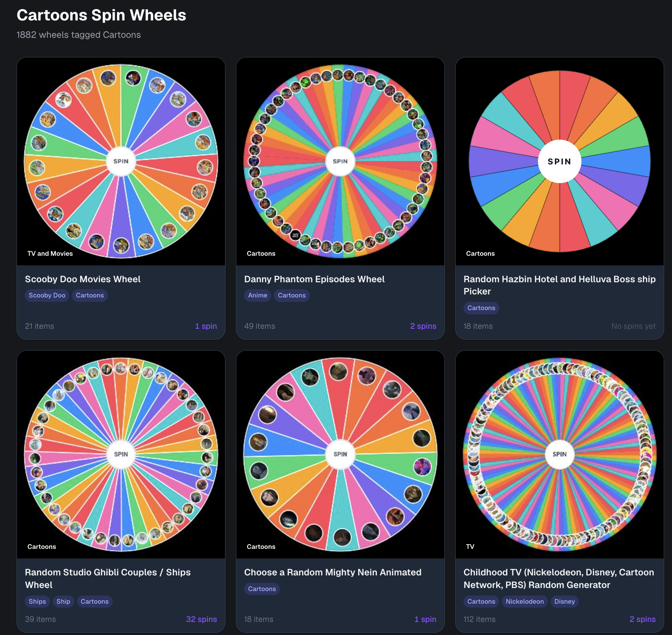This screenshot has width=672, height=635.
Task: Select the Scooby Doo tag
Action: click(x=47, y=295)
